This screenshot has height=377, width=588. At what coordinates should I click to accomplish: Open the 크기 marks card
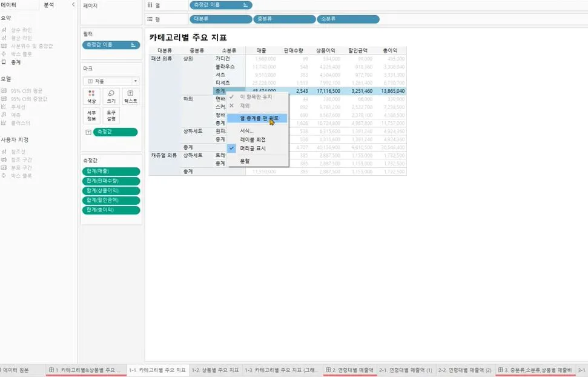coord(111,96)
